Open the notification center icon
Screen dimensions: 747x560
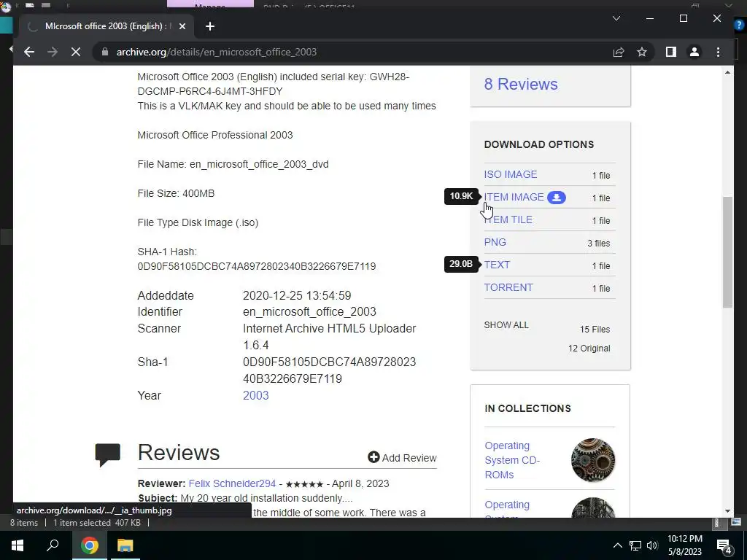coord(724,546)
